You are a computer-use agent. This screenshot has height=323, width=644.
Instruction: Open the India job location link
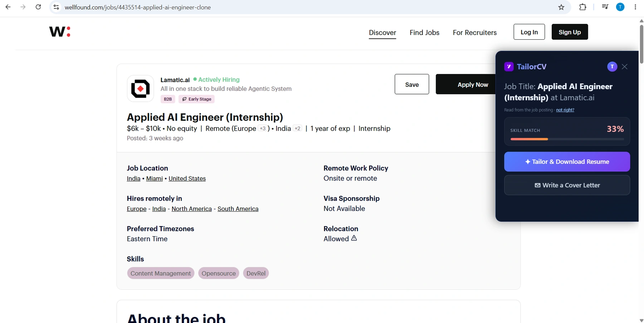point(133,179)
